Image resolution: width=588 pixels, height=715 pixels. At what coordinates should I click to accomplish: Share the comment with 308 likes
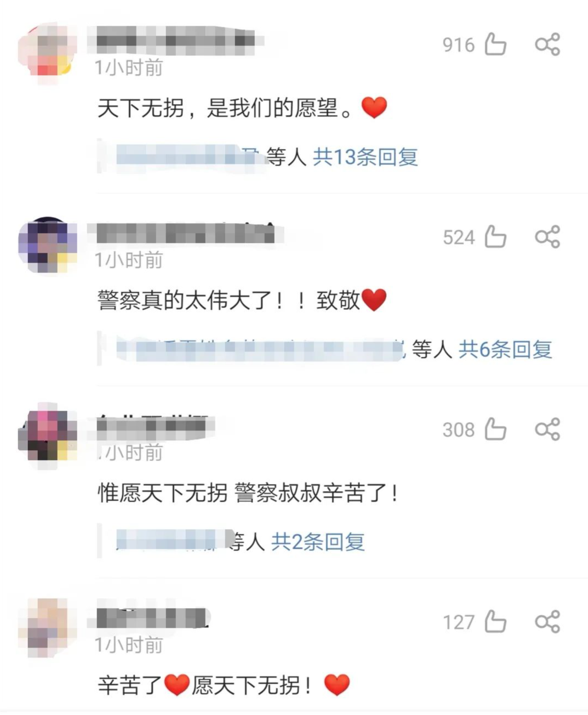point(547,429)
